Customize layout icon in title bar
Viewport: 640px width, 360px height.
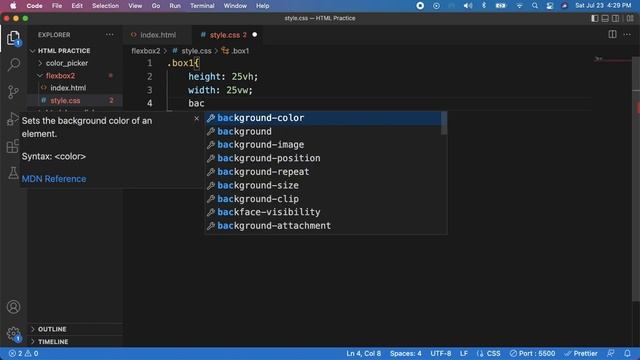point(630,18)
